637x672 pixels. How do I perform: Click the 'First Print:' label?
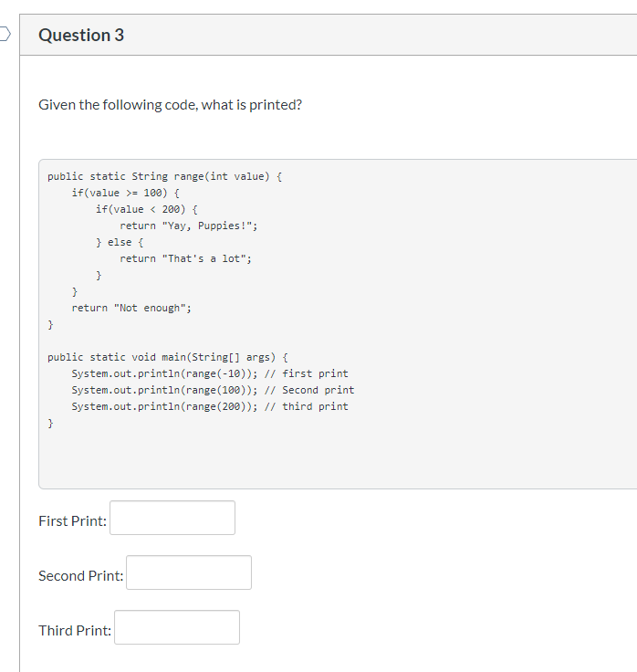click(x=72, y=521)
